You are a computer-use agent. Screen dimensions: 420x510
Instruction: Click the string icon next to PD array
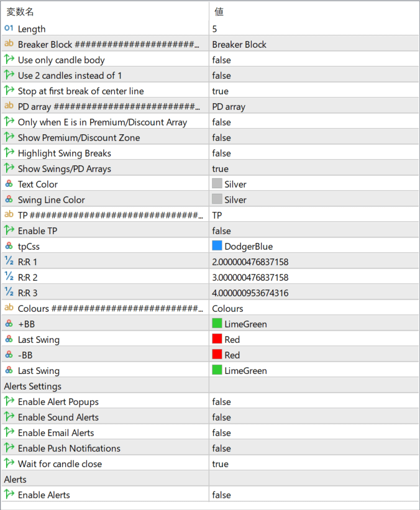click(9, 106)
